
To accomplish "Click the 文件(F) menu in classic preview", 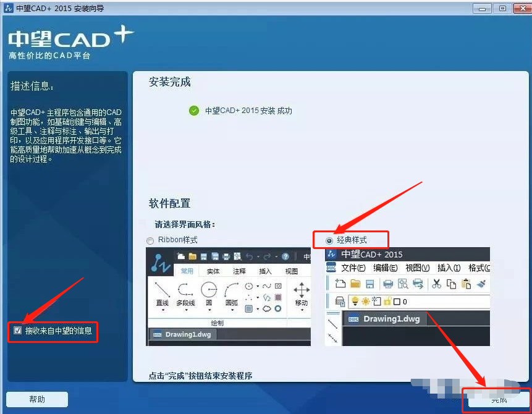I will pyautogui.click(x=353, y=268).
